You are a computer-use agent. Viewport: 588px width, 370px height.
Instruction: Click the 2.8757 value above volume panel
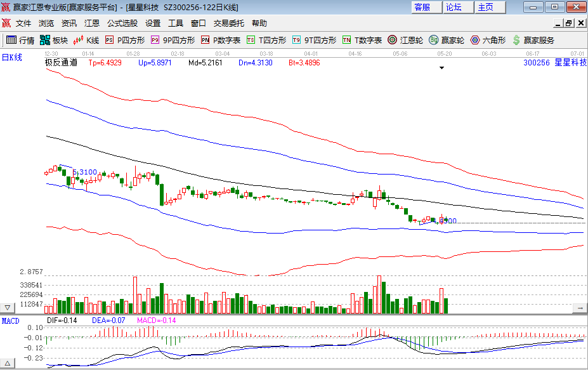pyautogui.click(x=32, y=272)
